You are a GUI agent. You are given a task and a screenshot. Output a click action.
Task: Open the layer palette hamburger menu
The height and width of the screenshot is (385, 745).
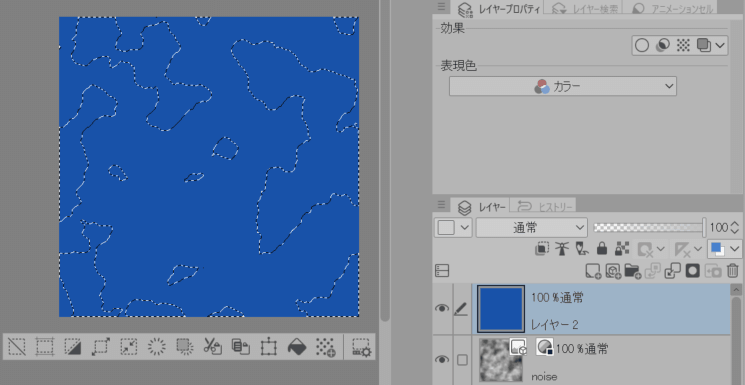pos(441,205)
